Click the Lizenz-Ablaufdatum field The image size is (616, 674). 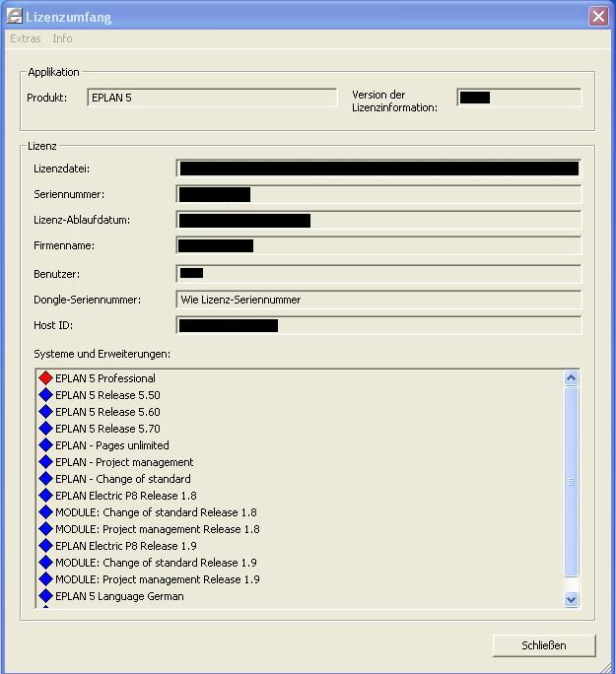click(x=378, y=220)
